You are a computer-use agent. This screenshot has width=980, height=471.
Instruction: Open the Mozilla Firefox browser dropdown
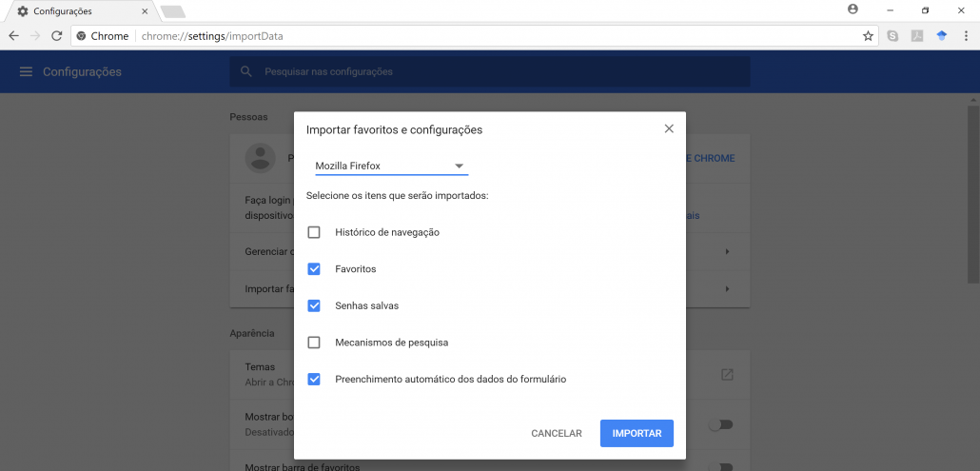click(391, 167)
